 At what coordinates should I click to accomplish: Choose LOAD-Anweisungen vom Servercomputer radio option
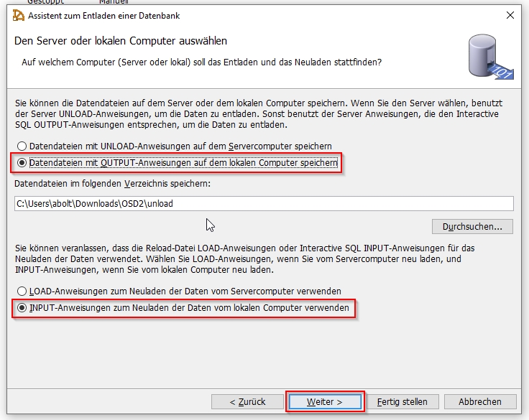pos(22,291)
